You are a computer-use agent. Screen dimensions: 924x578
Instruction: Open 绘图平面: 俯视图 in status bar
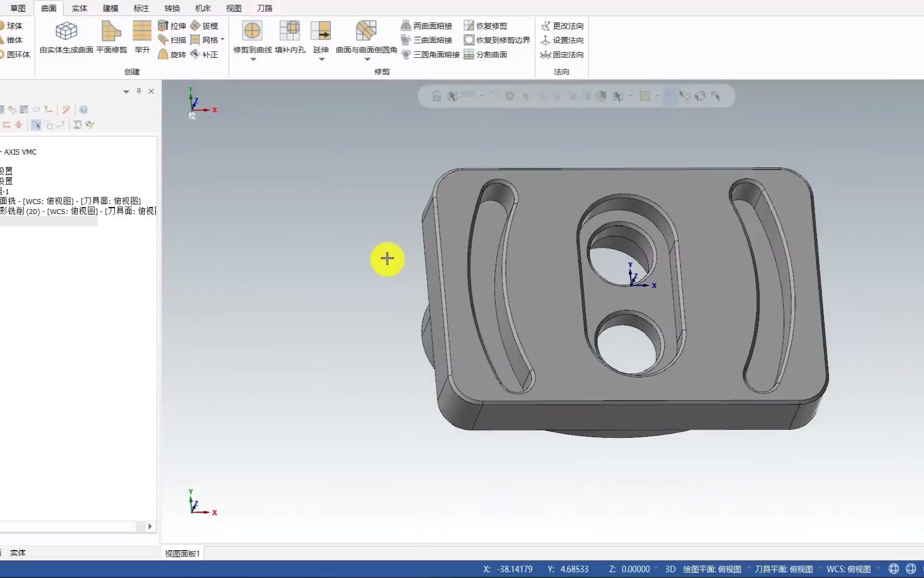click(x=712, y=569)
